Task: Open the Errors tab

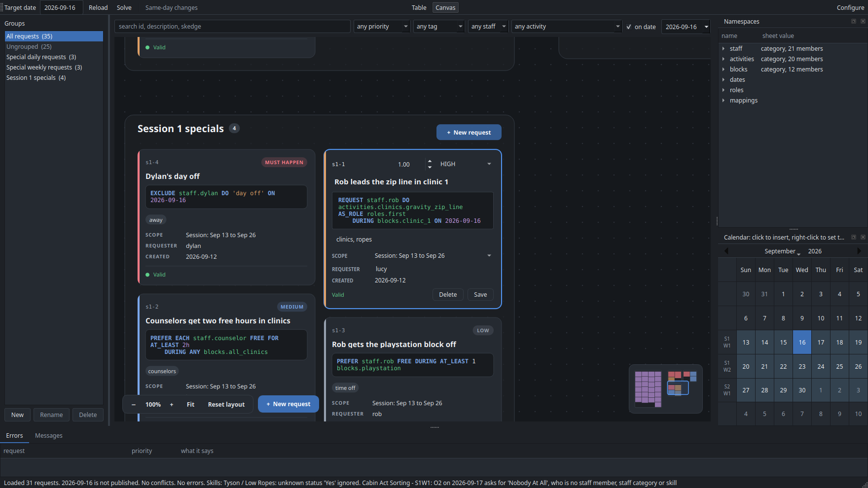Action: (x=14, y=435)
